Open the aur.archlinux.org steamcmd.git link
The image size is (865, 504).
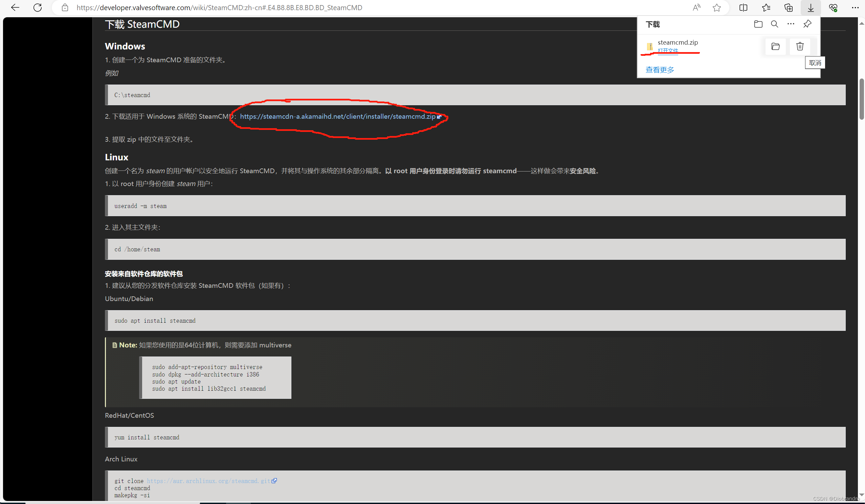(209, 481)
